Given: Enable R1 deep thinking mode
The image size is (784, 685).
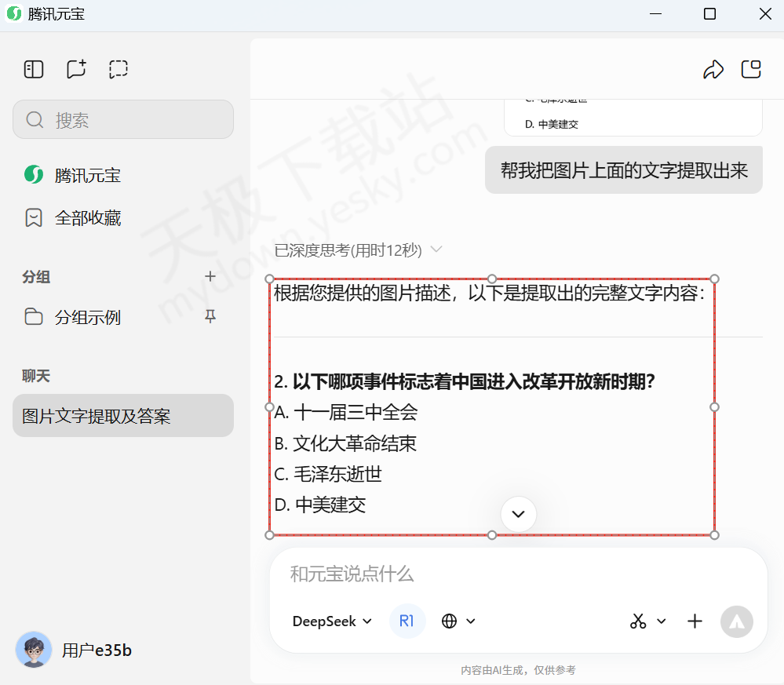Looking at the screenshot, I should pyautogui.click(x=407, y=621).
